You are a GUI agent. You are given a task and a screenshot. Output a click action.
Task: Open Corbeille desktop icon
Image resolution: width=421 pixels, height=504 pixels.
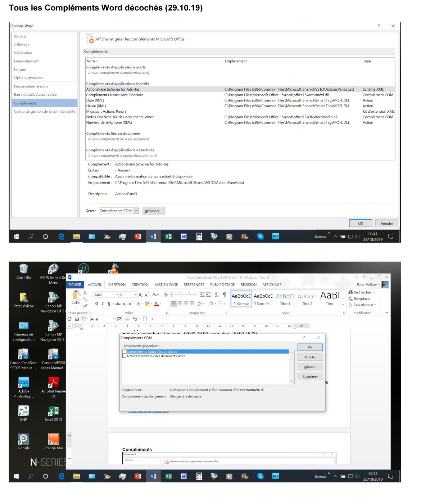pos(23,271)
